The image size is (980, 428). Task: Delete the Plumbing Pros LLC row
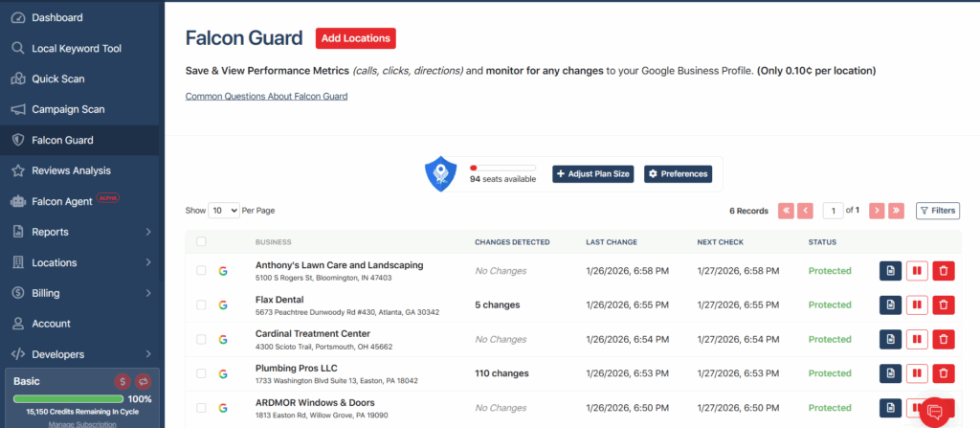tap(944, 374)
